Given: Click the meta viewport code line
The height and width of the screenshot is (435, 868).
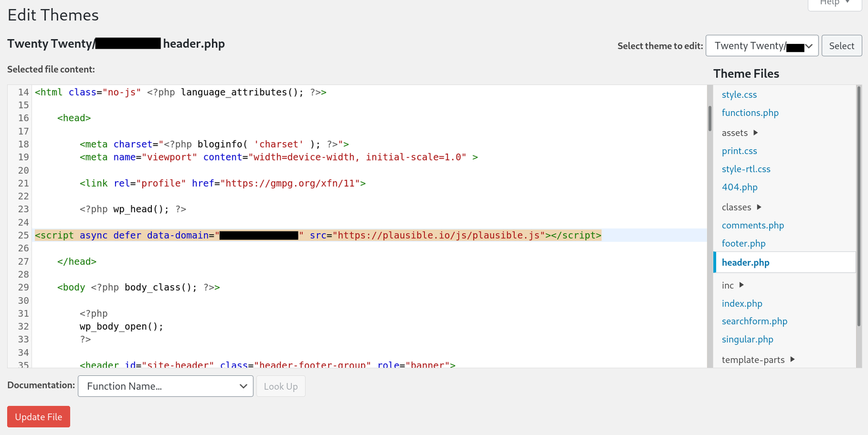Looking at the screenshot, I should [x=279, y=157].
